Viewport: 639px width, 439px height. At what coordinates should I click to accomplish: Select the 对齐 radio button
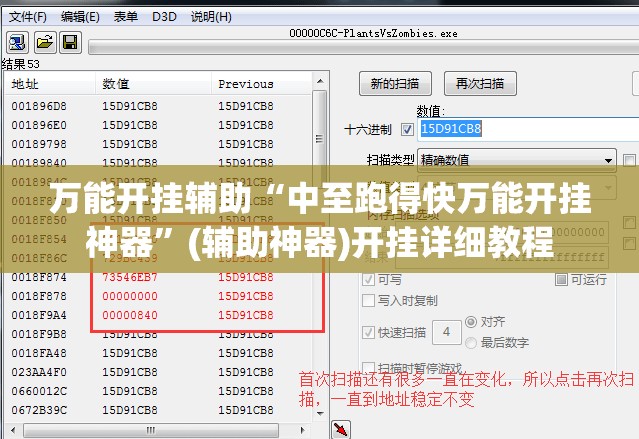[471, 322]
